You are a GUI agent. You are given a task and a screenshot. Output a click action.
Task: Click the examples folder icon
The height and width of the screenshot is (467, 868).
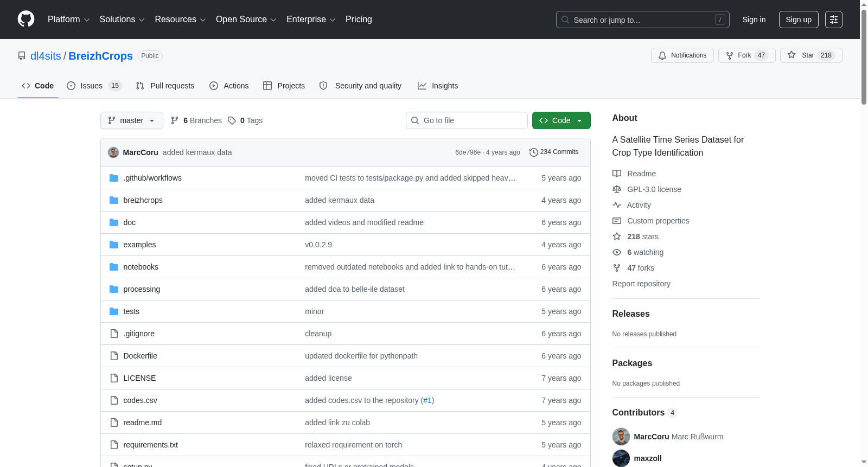click(114, 245)
